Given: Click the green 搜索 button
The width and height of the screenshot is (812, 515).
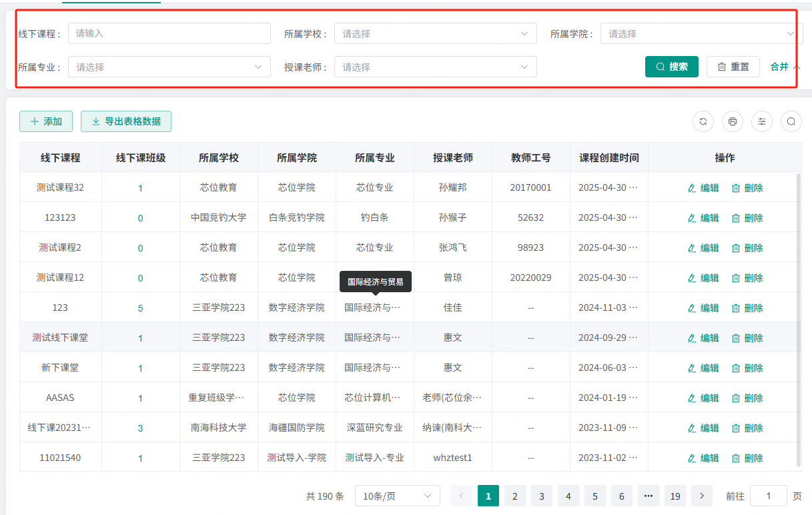Looking at the screenshot, I should tap(671, 67).
